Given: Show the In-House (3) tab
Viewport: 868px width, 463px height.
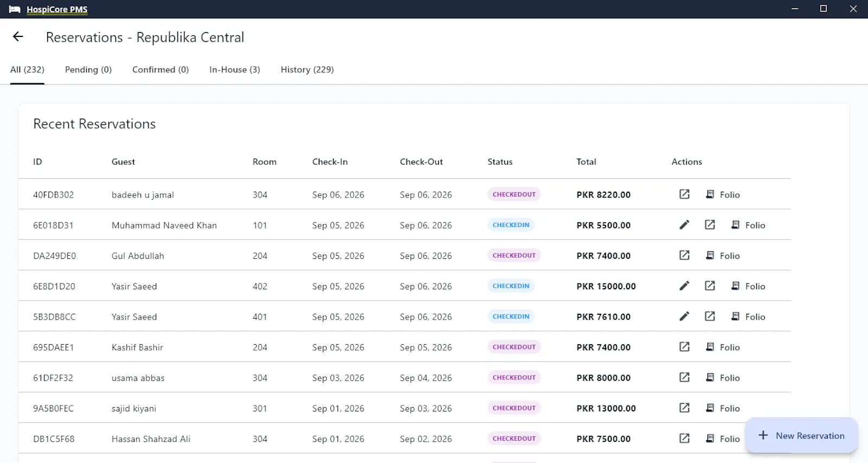Looking at the screenshot, I should (235, 69).
